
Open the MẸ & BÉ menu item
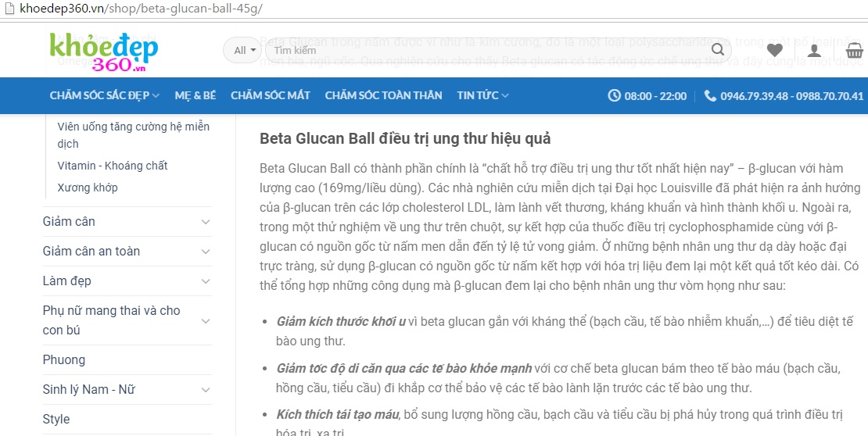pos(195,96)
